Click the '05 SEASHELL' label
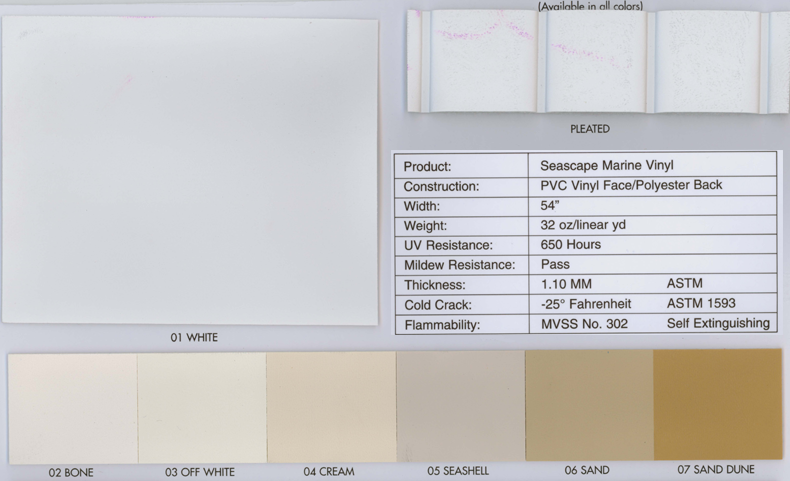The width and height of the screenshot is (790, 481). (458, 470)
